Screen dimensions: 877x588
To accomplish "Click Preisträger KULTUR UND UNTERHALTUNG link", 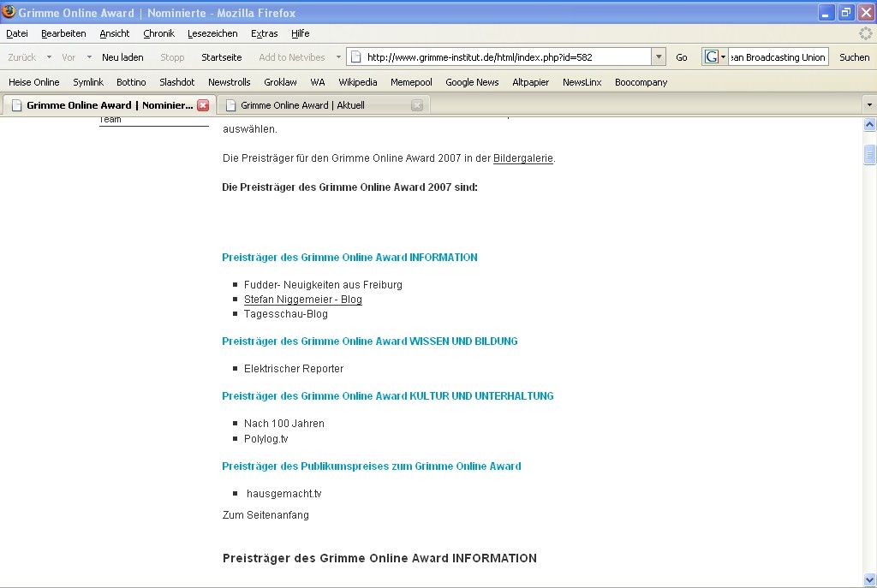I will (388, 396).
